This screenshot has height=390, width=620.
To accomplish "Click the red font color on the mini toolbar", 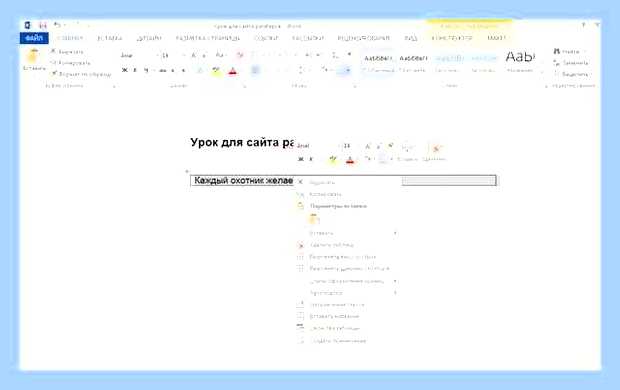I will point(350,160).
